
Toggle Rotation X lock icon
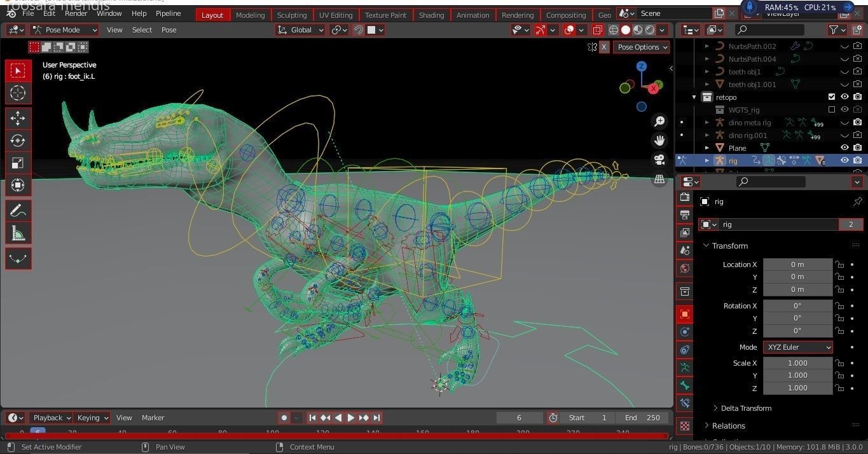coord(839,306)
